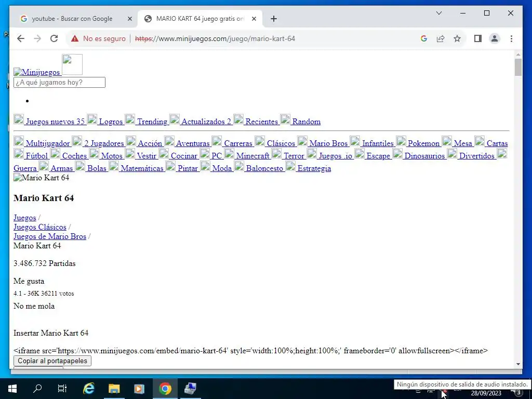Click the 'No es seguro' warning icon
Viewport: 532px width, 399px height.
[x=75, y=38]
